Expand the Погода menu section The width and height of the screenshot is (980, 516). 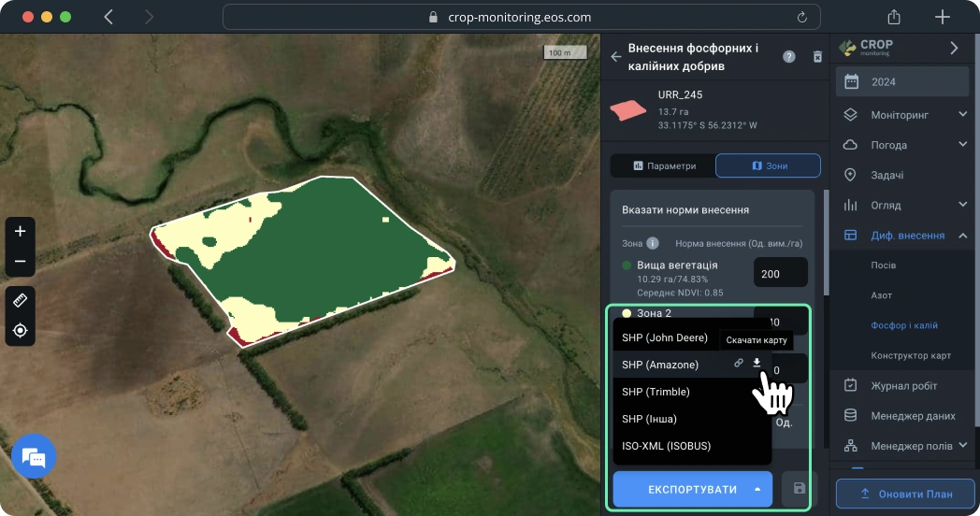(x=963, y=145)
